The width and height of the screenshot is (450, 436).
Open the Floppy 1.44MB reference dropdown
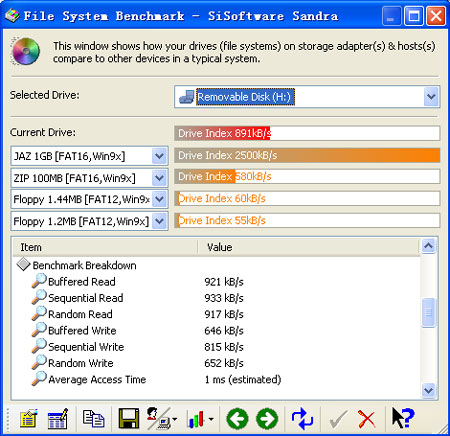159,199
